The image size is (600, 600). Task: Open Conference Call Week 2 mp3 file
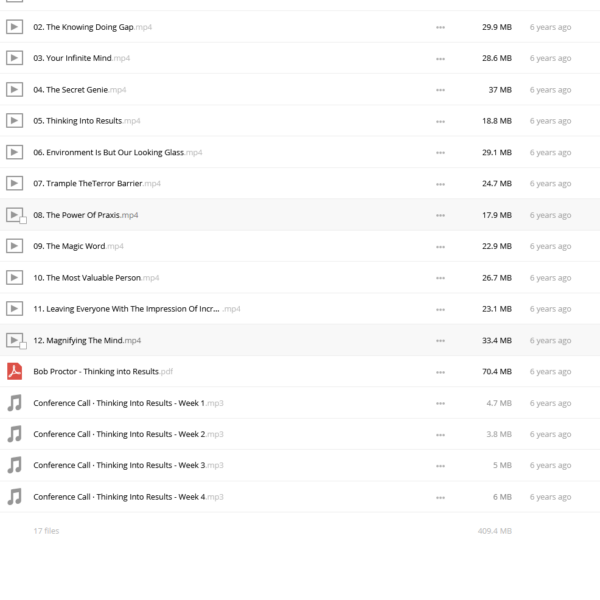[128, 434]
